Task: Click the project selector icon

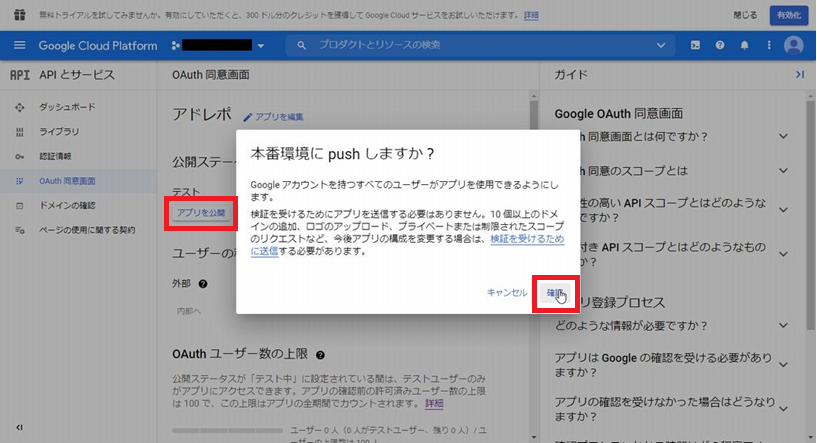Action: click(176, 46)
